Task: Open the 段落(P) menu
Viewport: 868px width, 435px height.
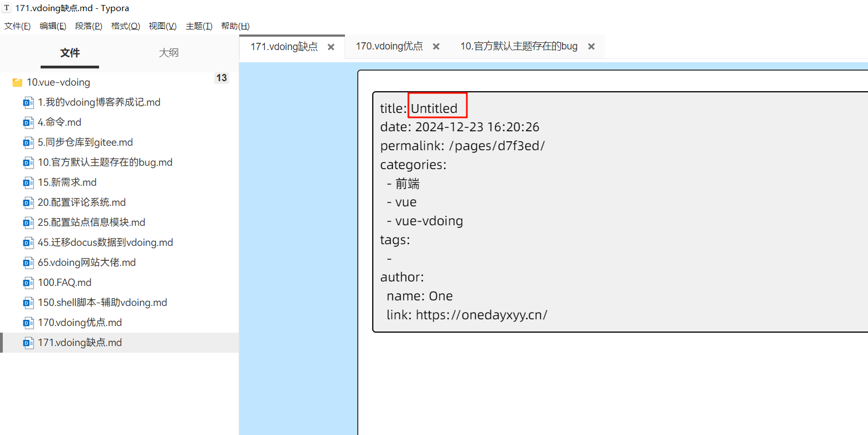Action: click(89, 26)
